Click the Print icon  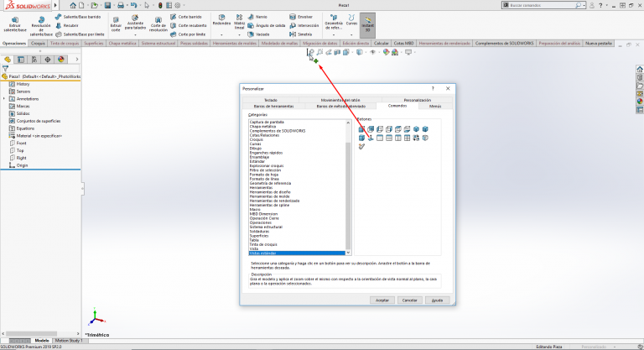pos(121,5)
